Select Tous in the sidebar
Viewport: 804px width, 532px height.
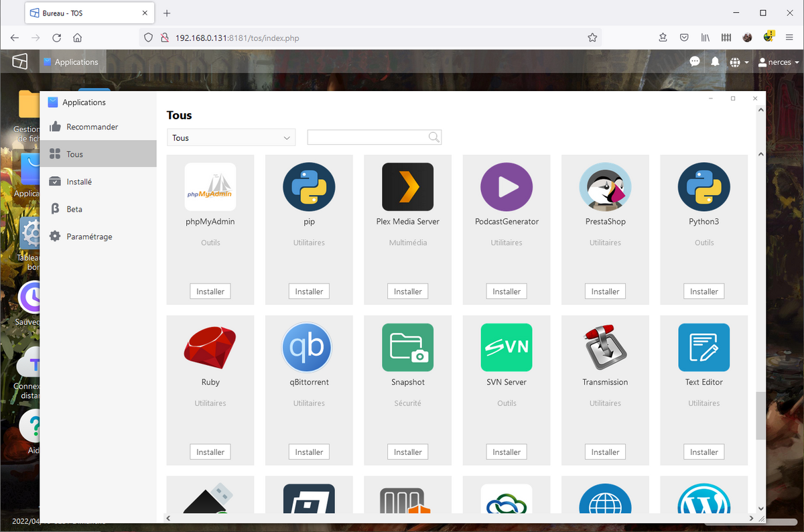tap(98, 154)
